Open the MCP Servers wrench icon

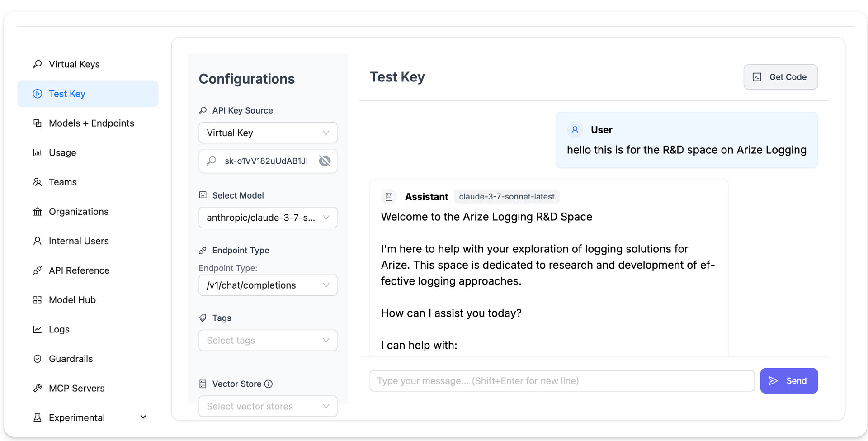[38, 388]
